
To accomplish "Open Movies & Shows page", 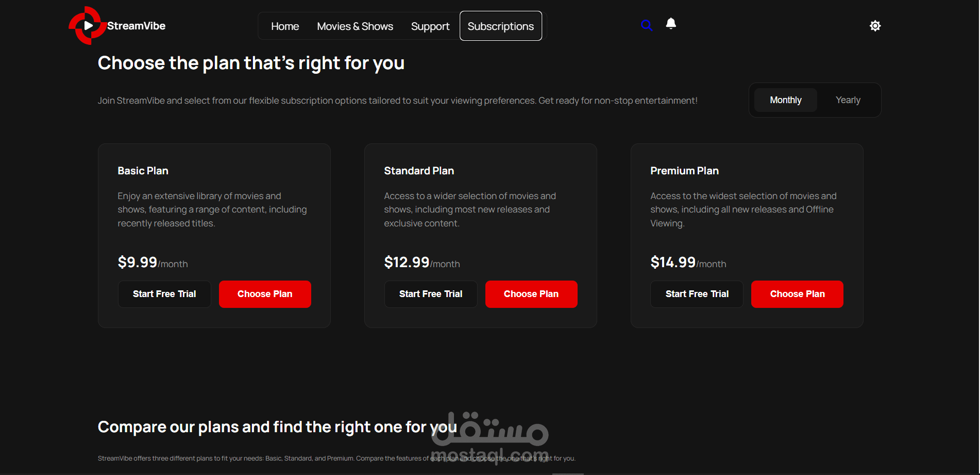I will click(355, 26).
